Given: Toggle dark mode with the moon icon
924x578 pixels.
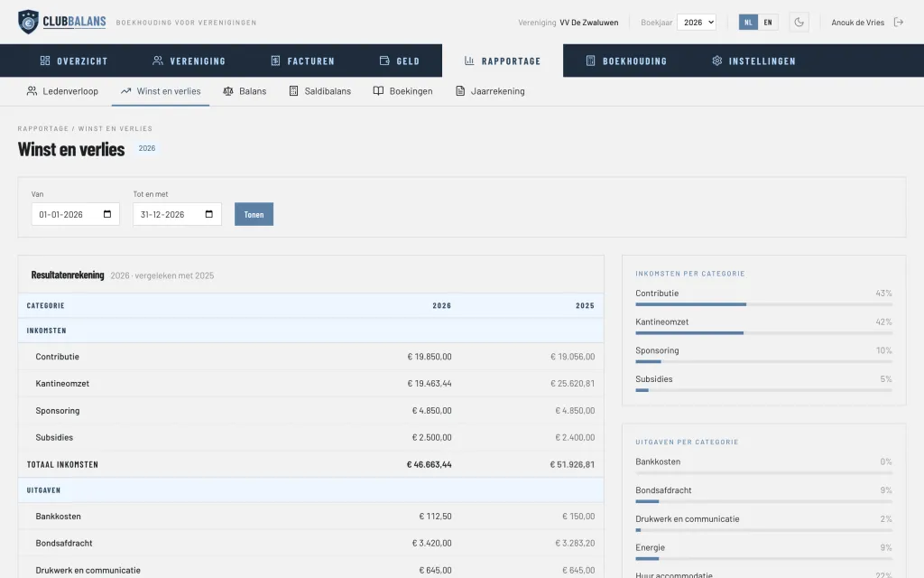Looking at the screenshot, I should tap(799, 23).
